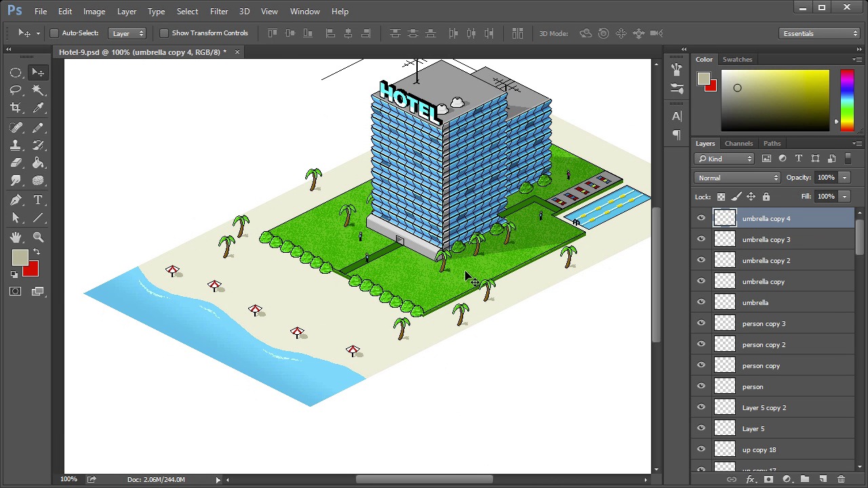Screen dimensions: 868x488
Task: Select the Horizontal Type tool
Action: pos(38,200)
